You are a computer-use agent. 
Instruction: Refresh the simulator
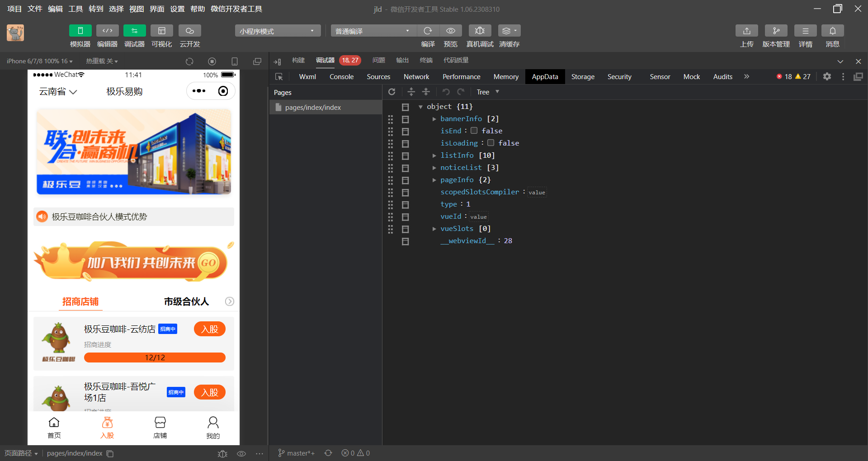pyautogui.click(x=189, y=61)
